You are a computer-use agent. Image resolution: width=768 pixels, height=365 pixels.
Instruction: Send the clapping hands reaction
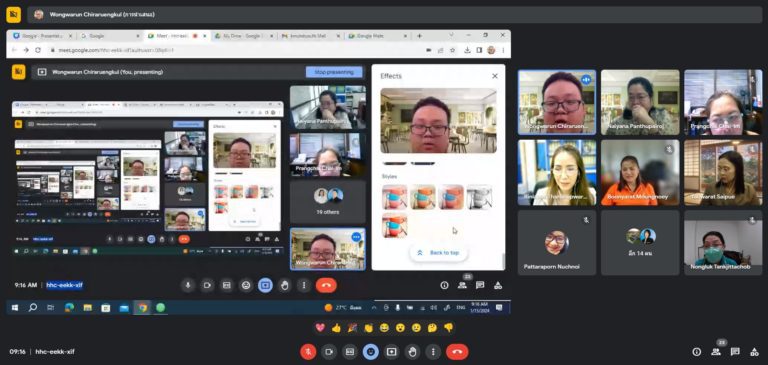pos(368,328)
